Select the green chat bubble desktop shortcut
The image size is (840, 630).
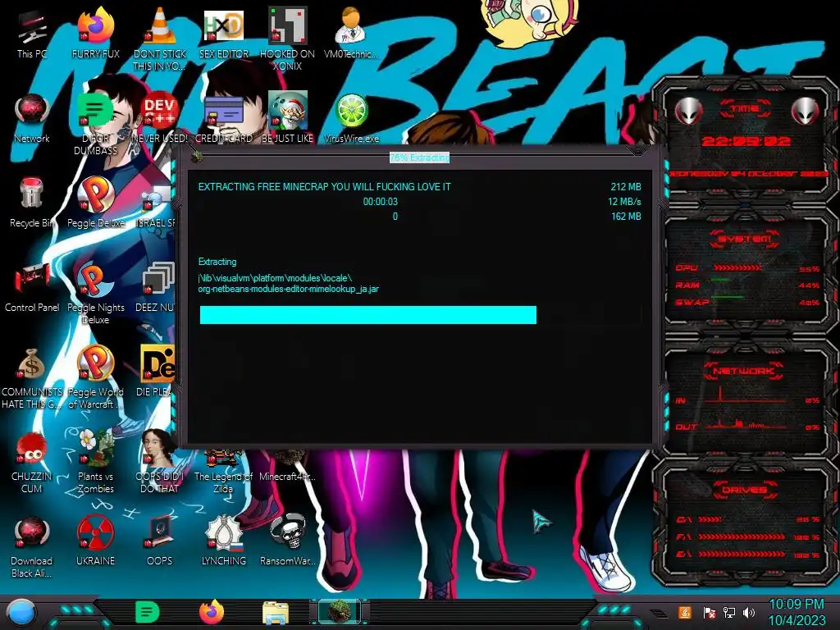click(x=95, y=111)
